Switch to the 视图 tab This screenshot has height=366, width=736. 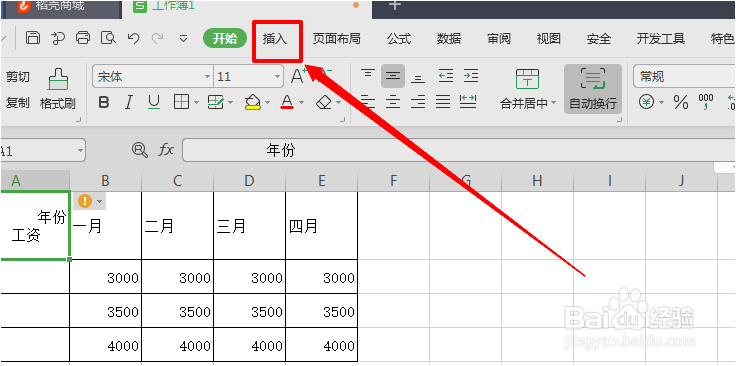[549, 38]
